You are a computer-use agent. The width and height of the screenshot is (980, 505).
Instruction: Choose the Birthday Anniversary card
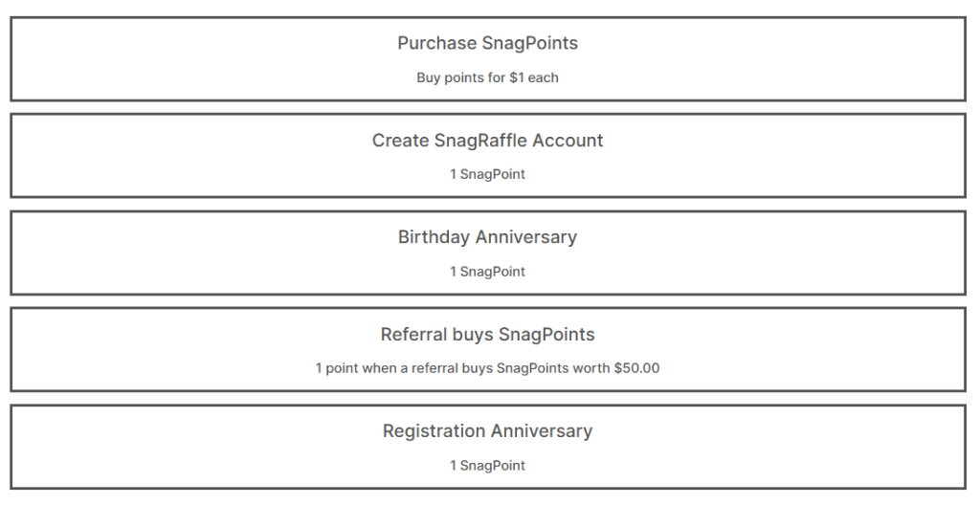488,252
